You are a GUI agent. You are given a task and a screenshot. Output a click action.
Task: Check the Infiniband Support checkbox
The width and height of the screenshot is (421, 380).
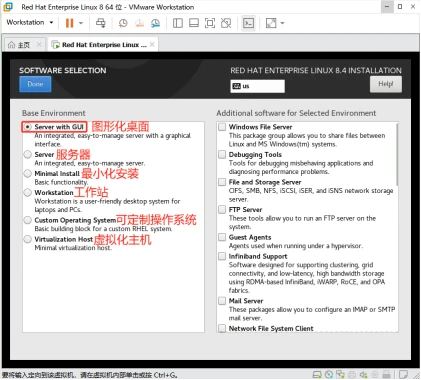tap(222, 256)
